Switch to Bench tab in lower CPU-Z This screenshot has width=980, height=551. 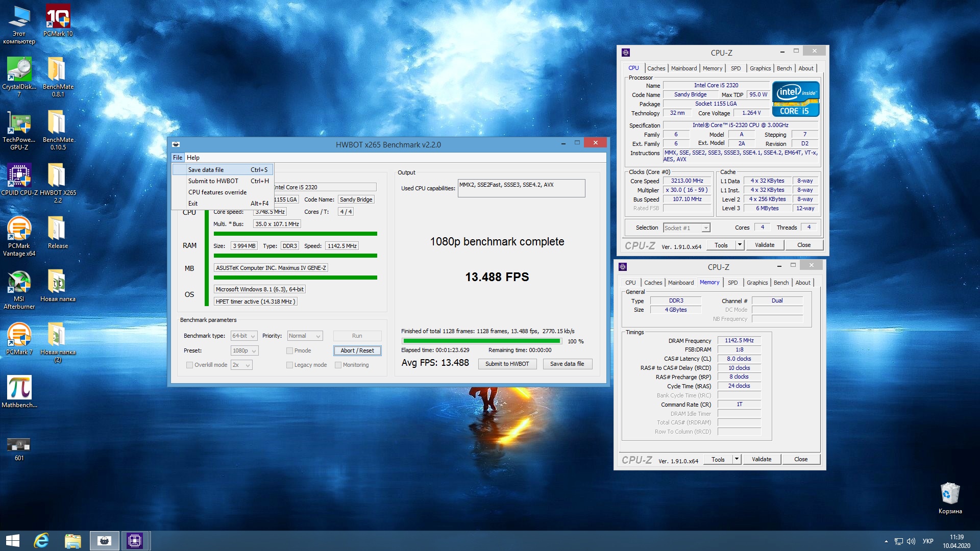point(781,283)
